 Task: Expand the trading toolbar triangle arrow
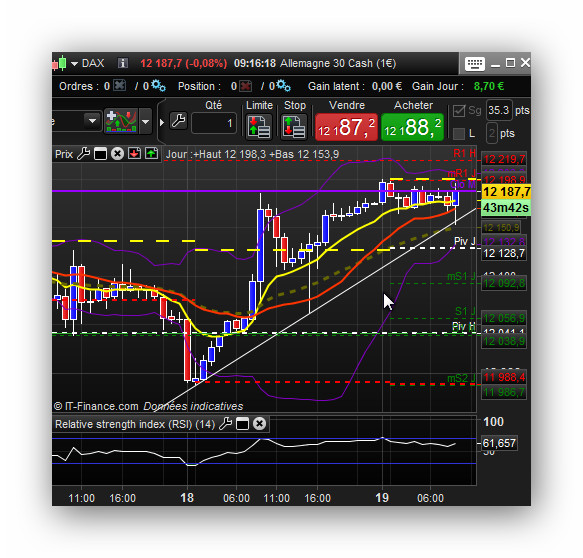pyautogui.click(x=162, y=122)
